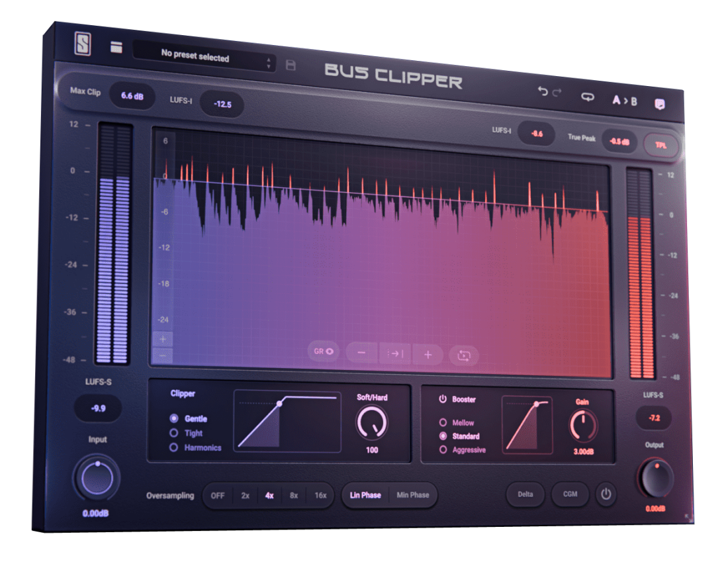Viewport: 728px width, 562px height.
Task: Click the Delta button
Action: click(525, 494)
